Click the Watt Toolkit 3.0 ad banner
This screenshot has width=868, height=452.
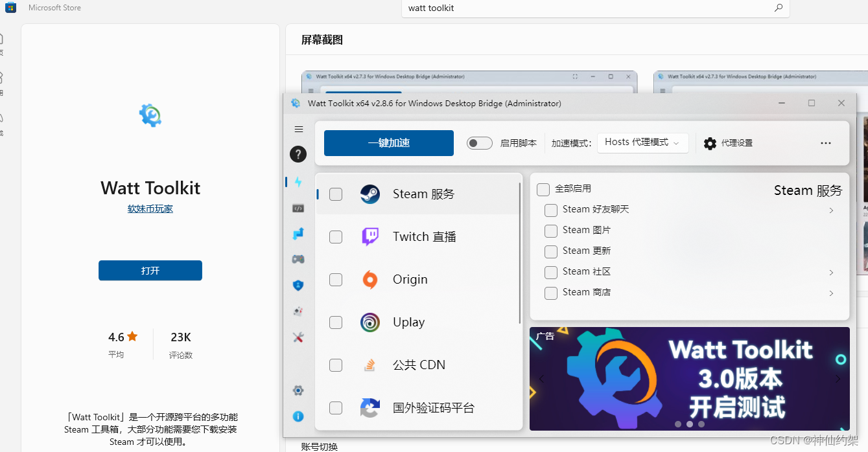click(x=690, y=379)
